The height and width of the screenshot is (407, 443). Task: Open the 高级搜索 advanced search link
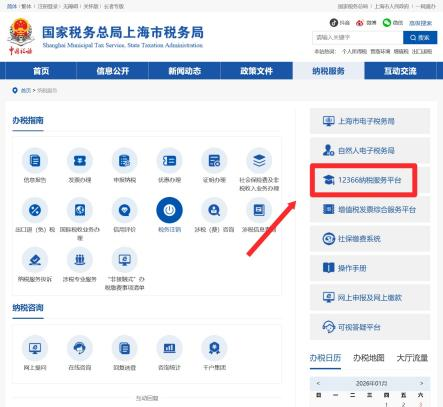(420, 23)
